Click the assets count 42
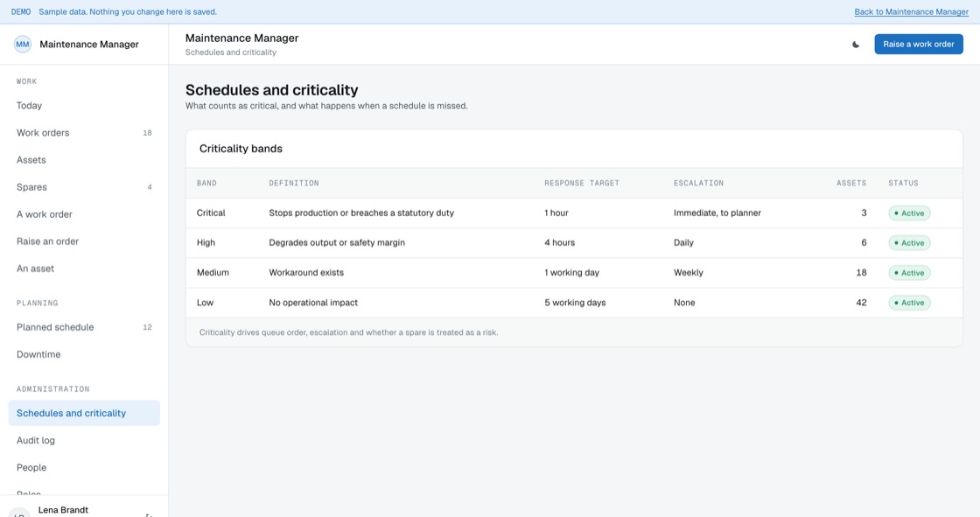The image size is (980, 517). click(x=861, y=303)
